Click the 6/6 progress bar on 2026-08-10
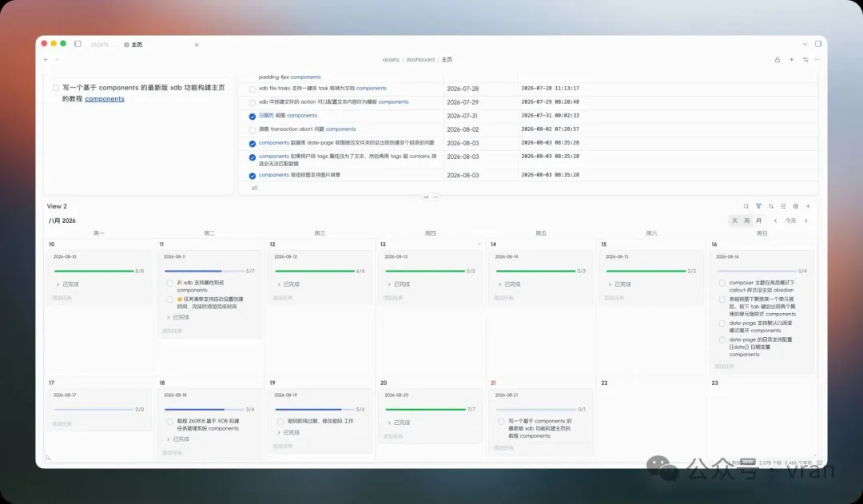This screenshot has width=863, height=504. coord(94,272)
